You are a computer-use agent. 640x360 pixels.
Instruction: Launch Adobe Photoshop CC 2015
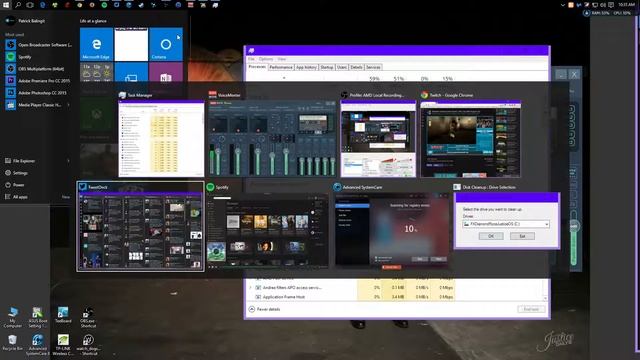pyautogui.click(x=39, y=93)
